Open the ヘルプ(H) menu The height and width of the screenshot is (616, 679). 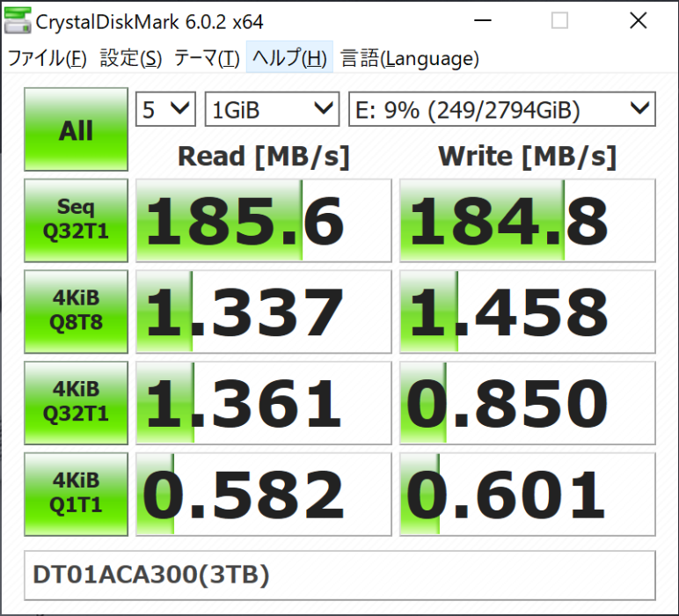(289, 57)
